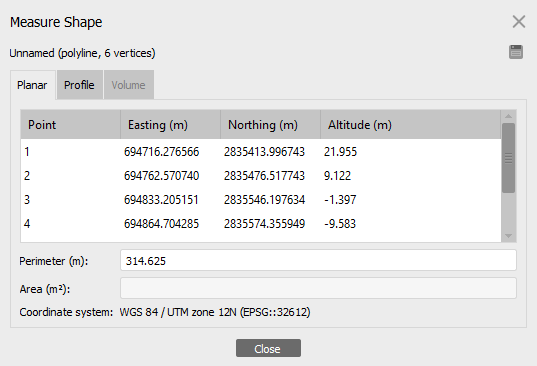Screen dimensions: 537x366
Task: Click northing value 2835546.197634
Action: pyautogui.click(x=264, y=200)
